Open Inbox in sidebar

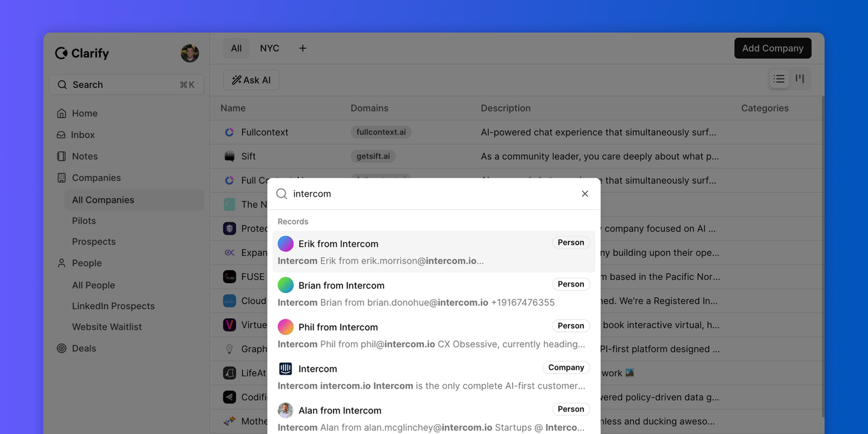coord(83,135)
